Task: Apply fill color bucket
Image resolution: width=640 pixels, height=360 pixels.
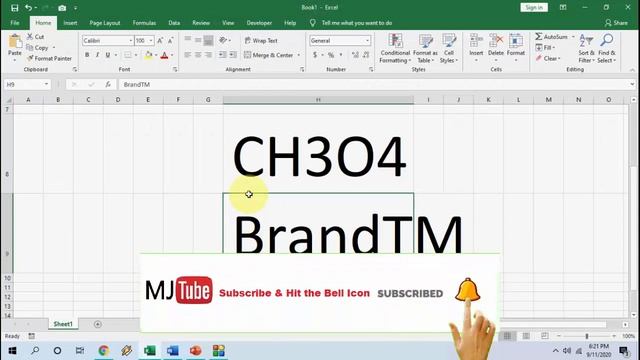Action: click(x=149, y=55)
